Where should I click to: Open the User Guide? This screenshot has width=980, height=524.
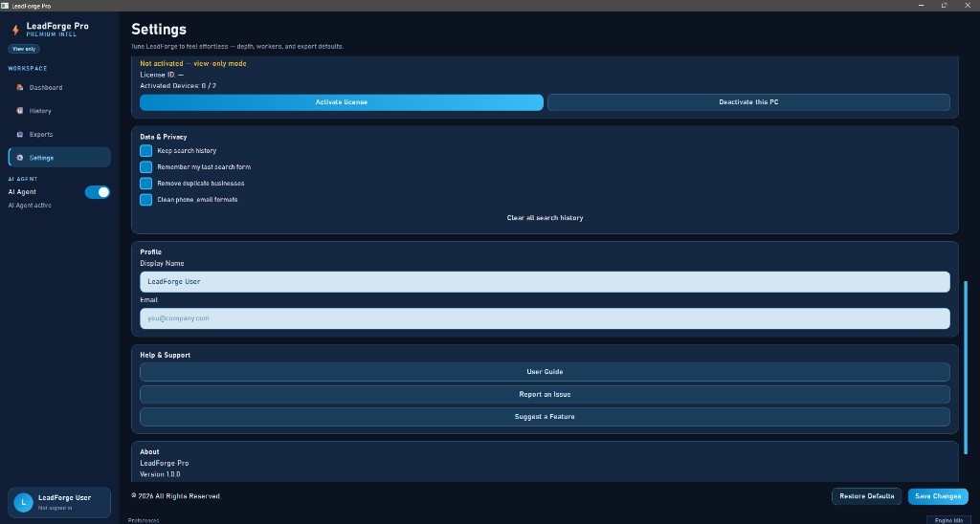click(x=545, y=372)
